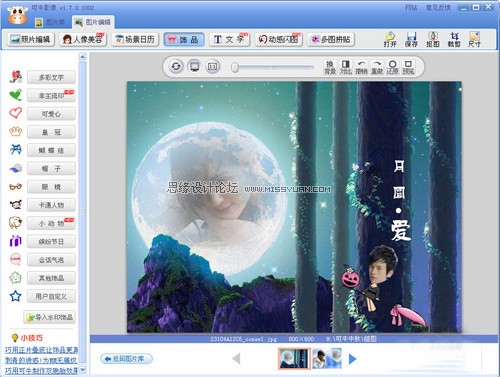
Task: Click the actual-size view icon
Action: tap(213, 66)
